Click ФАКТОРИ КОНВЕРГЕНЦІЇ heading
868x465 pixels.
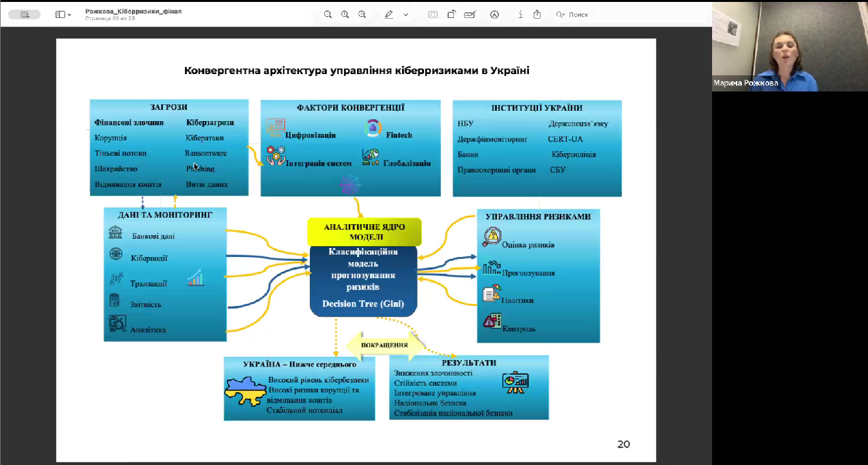pyautogui.click(x=351, y=108)
